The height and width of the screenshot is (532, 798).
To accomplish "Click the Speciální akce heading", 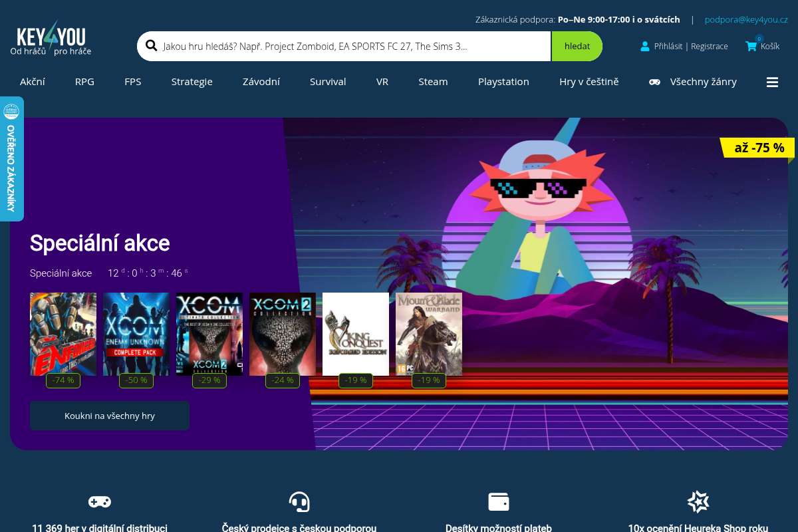I will pyautogui.click(x=100, y=243).
